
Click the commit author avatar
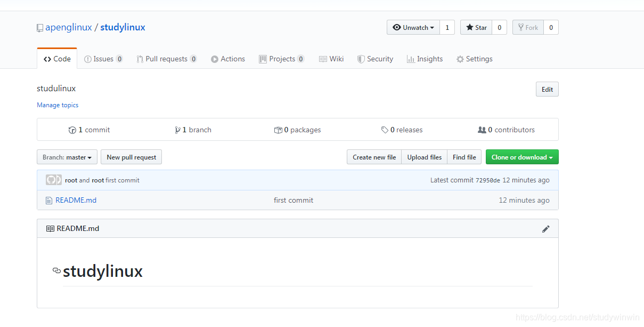tap(54, 180)
